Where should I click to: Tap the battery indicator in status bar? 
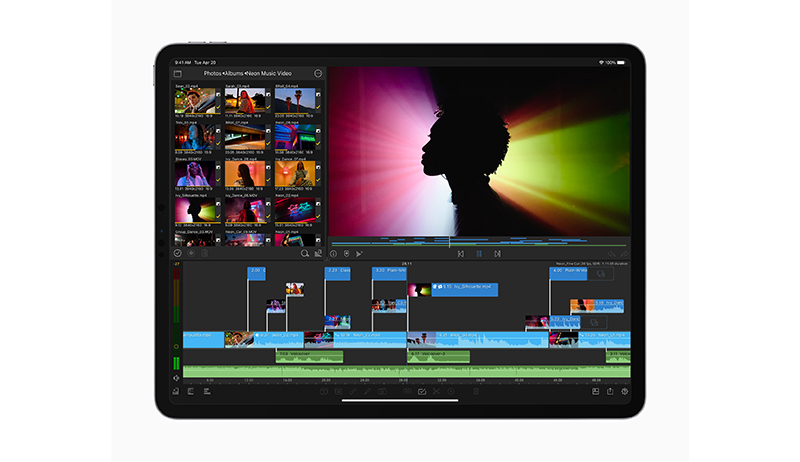click(621, 63)
